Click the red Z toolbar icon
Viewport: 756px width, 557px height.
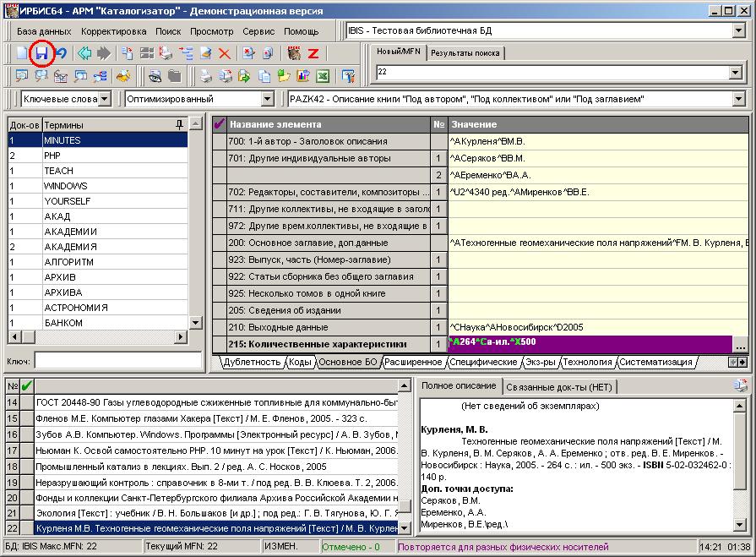[313, 53]
